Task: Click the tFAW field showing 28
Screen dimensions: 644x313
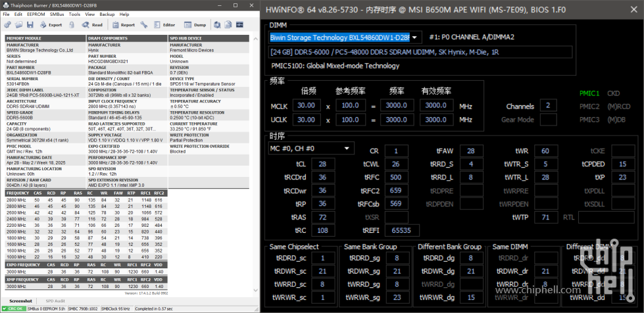Action: tap(471, 151)
